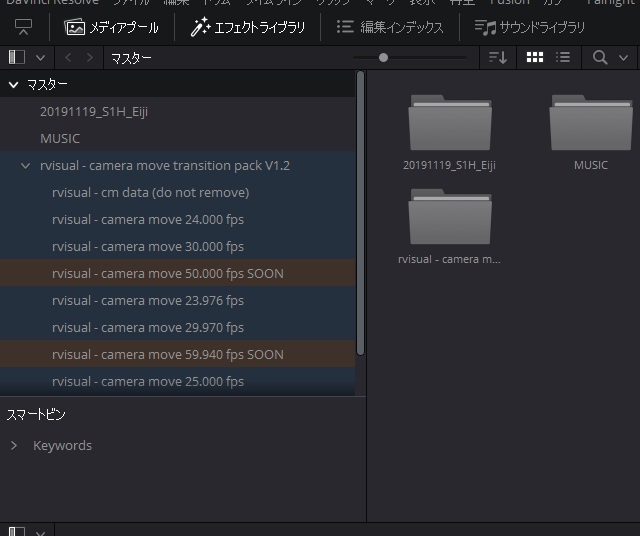Select the MUSIC bin in tree
This screenshot has width=640, height=536.
pyautogui.click(x=178, y=138)
